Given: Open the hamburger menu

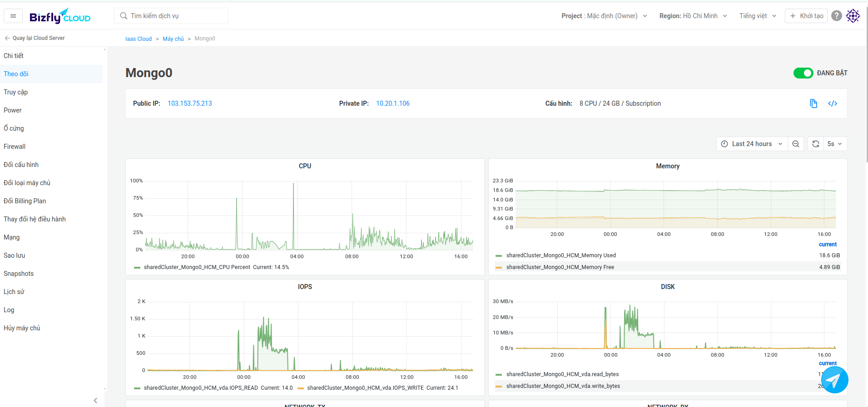Looking at the screenshot, I should 13,16.
